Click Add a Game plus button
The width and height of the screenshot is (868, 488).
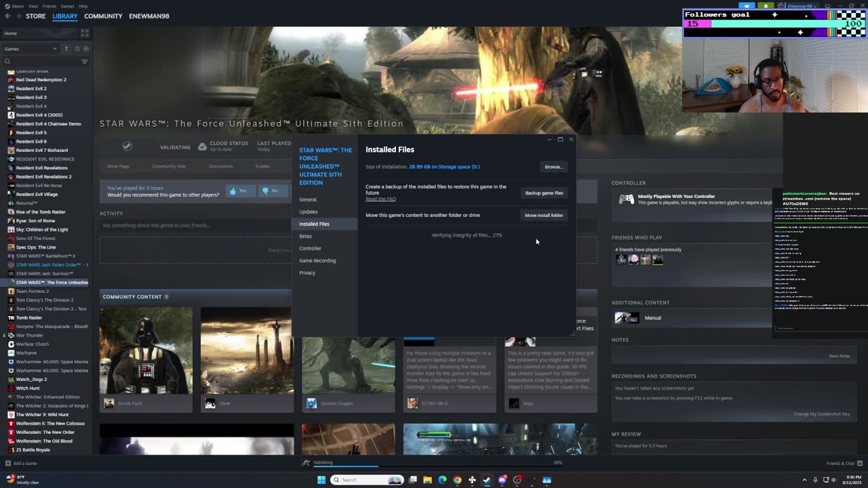point(21,464)
